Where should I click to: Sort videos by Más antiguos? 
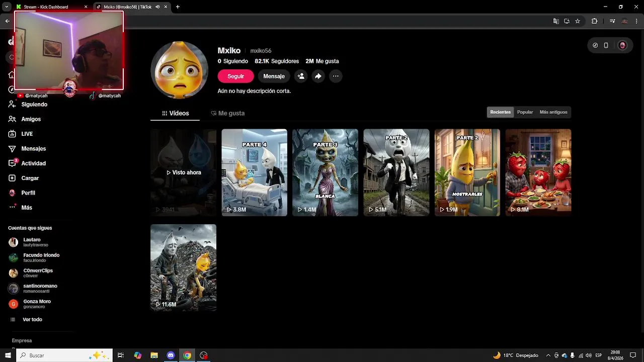click(x=553, y=112)
